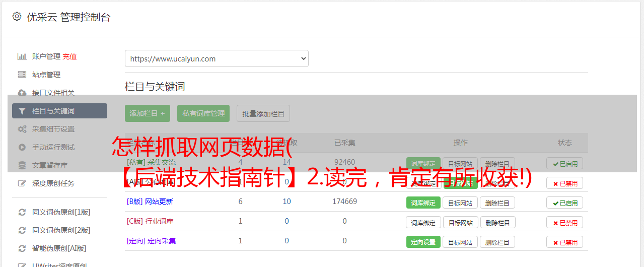Open the [B版] 网站更新 column link
Viewport: 644px width, 267px height.
coord(150,202)
